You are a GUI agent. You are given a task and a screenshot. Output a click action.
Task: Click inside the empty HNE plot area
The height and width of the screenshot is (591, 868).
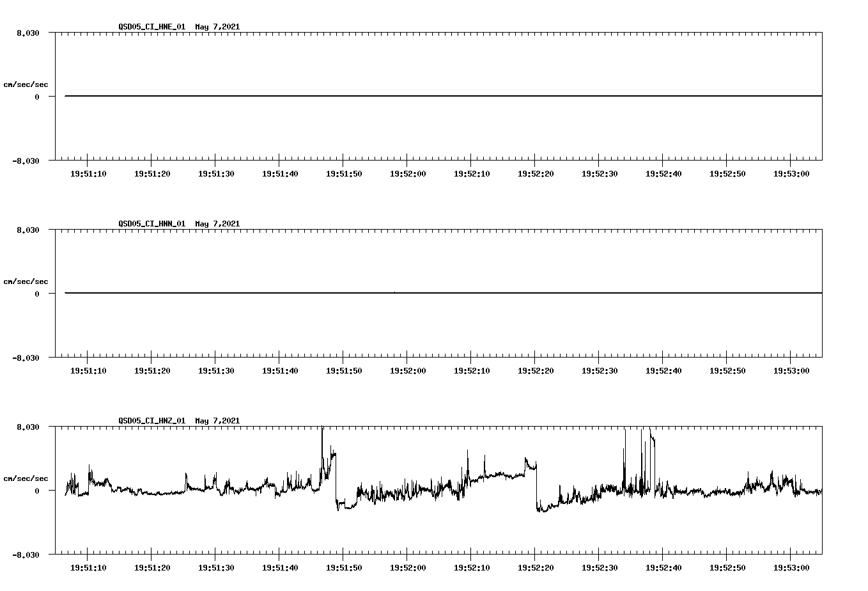[447, 64]
